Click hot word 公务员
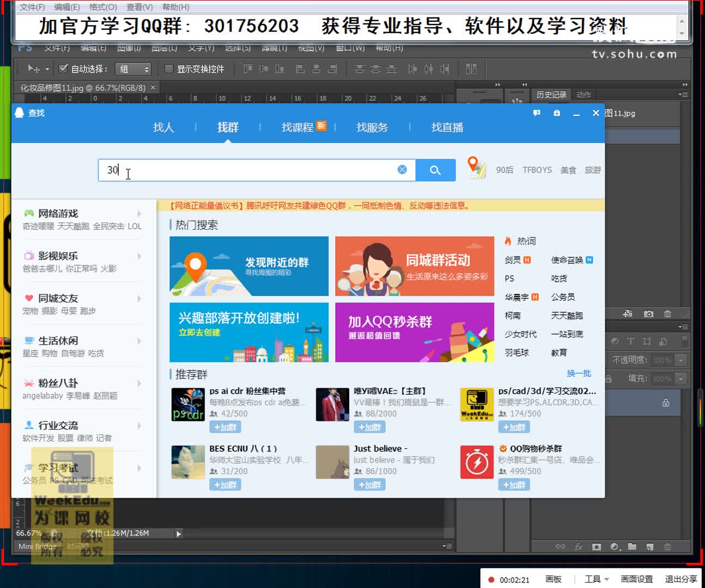 [563, 297]
